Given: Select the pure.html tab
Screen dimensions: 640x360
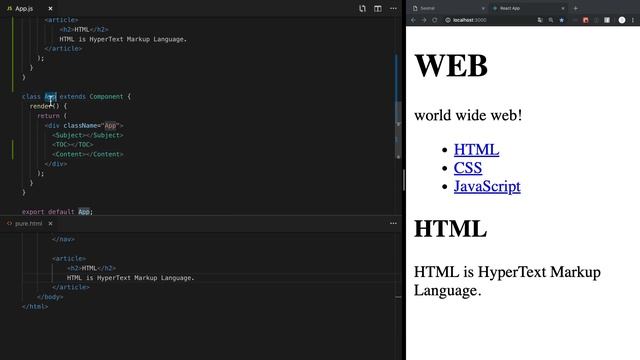Looking at the screenshot, I should (28, 224).
